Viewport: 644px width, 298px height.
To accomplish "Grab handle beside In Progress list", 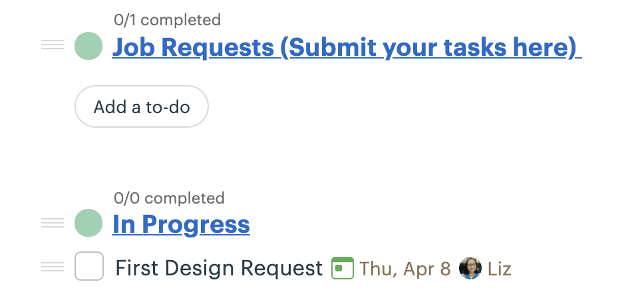I will click(53, 223).
